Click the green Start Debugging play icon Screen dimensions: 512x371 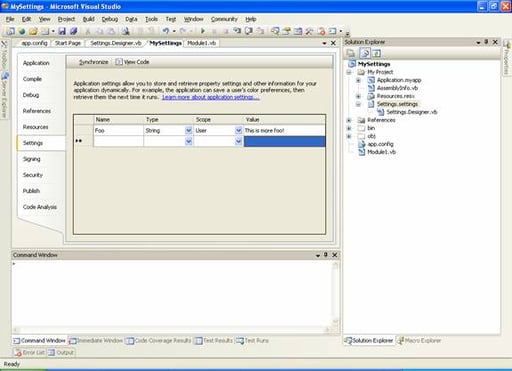coord(203,31)
